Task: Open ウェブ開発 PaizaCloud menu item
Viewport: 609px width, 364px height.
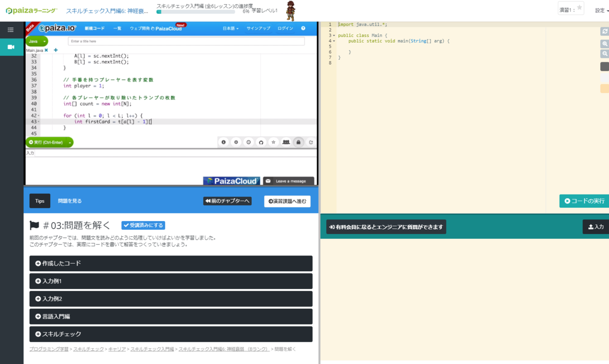Action: pos(156,28)
